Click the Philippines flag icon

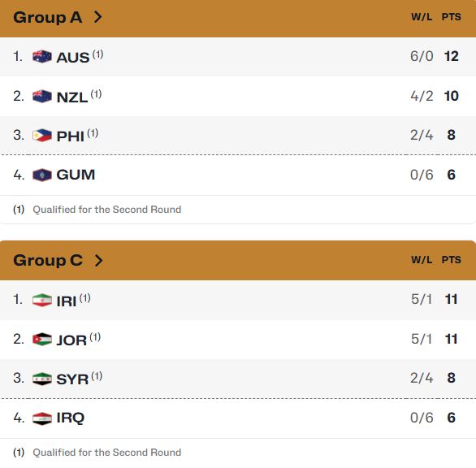pos(42,136)
